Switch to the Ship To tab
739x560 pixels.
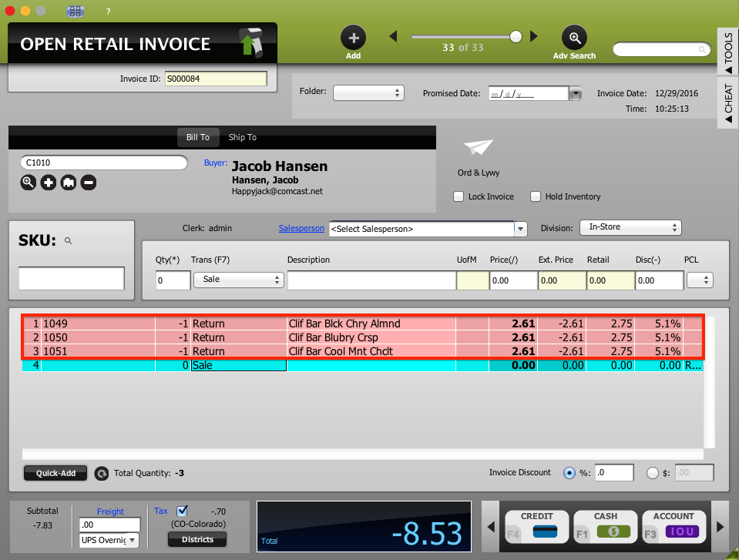[242, 137]
